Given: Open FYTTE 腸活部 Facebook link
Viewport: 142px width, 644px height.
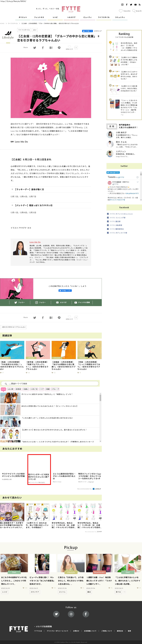Looking at the screenshot, I should click(x=115, y=221).
